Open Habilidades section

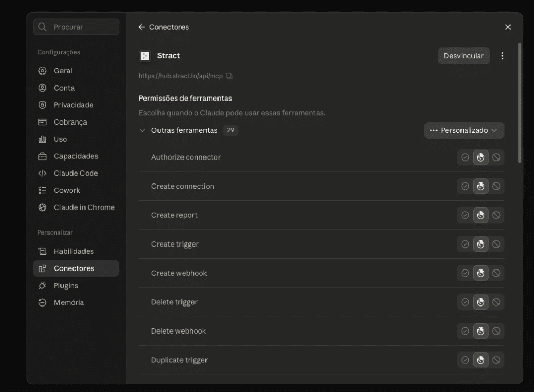(76, 251)
